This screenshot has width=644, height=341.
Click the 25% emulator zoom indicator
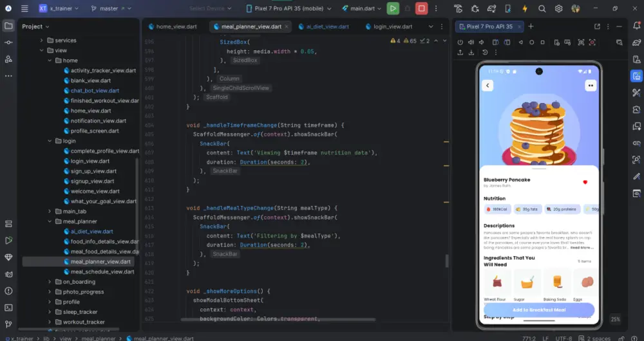(x=615, y=319)
